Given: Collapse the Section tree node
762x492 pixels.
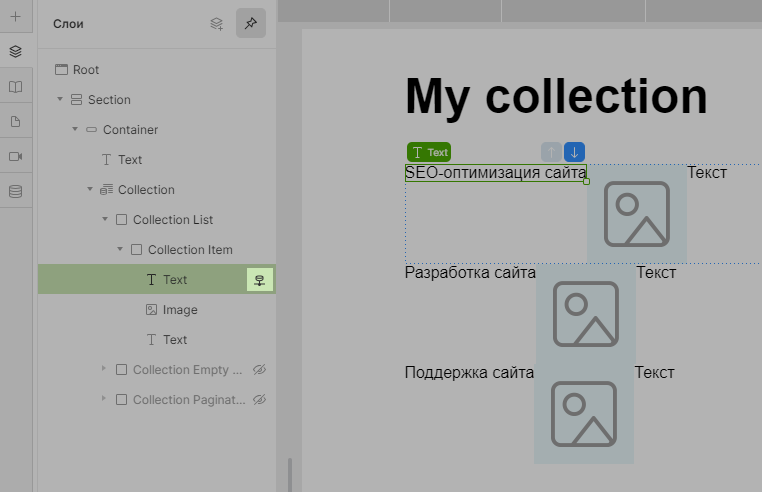Looking at the screenshot, I should tap(60, 99).
